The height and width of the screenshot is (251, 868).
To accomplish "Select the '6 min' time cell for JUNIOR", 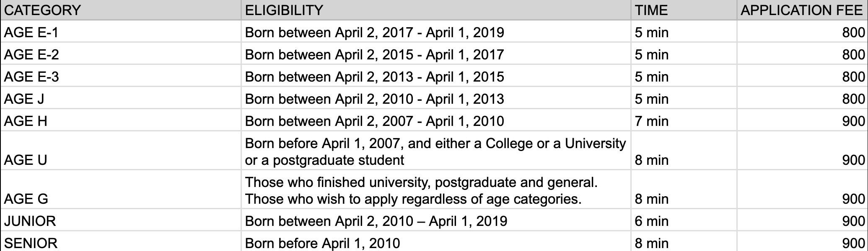I will point(684,220).
